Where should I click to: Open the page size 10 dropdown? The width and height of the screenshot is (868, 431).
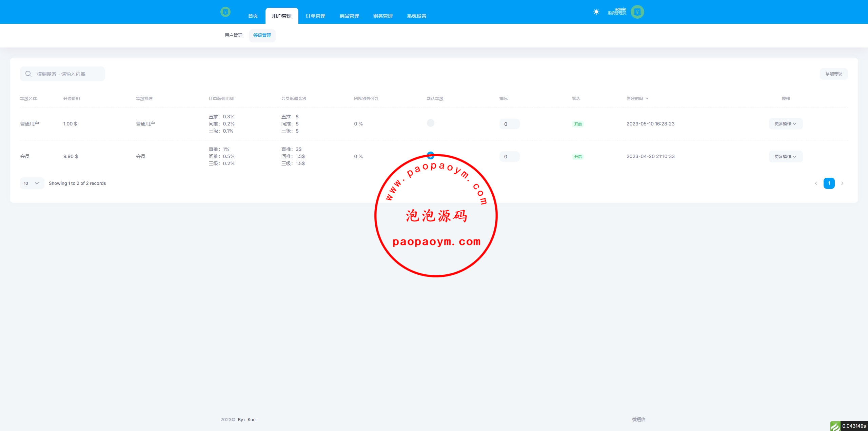(x=32, y=183)
